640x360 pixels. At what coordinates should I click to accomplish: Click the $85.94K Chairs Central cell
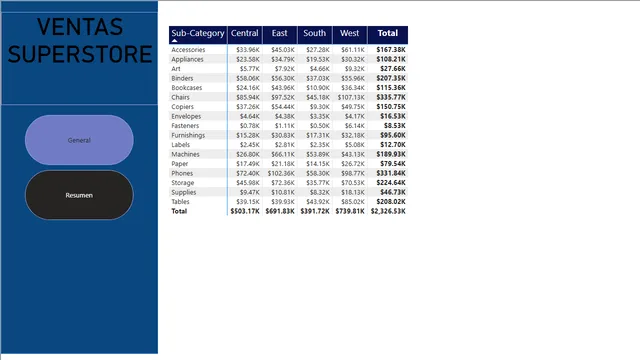point(248,97)
